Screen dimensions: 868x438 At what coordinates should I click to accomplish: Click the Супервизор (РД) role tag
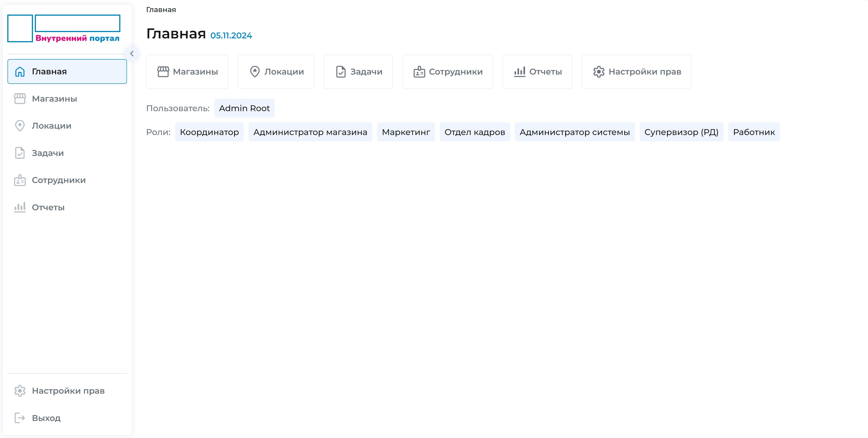pyautogui.click(x=681, y=132)
